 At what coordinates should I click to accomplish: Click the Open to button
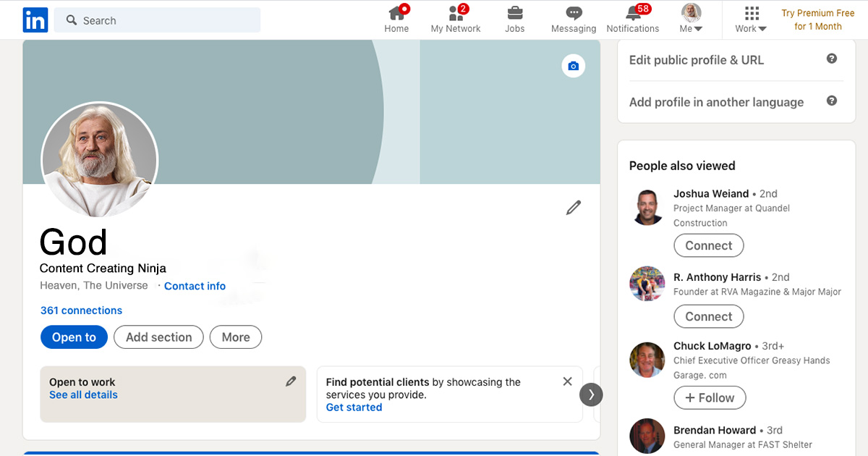pos(74,337)
